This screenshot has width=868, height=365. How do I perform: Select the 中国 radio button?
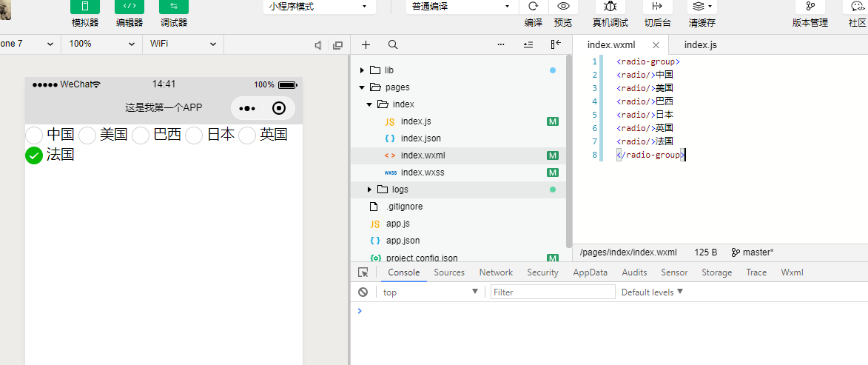(35, 135)
